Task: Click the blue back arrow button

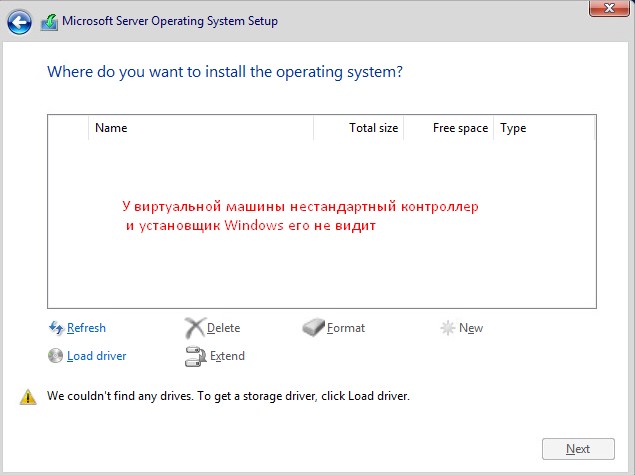Action: pyautogui.click(x=19, y=21)
